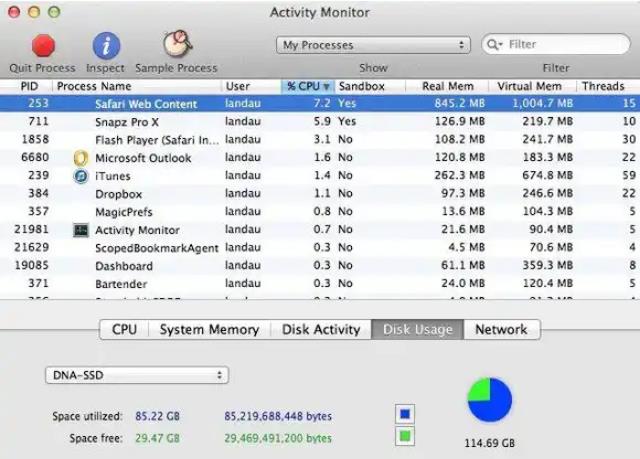The width and height of the screenshot is (640, 459).
Task: Click the blue Inspect info icon
Action: click(106, 45)
